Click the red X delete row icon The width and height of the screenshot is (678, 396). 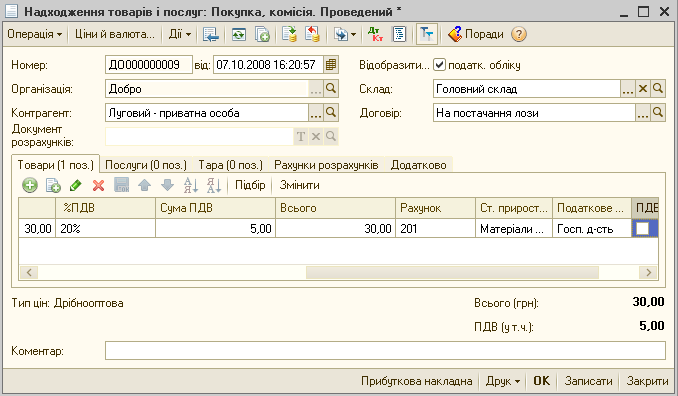99,185
